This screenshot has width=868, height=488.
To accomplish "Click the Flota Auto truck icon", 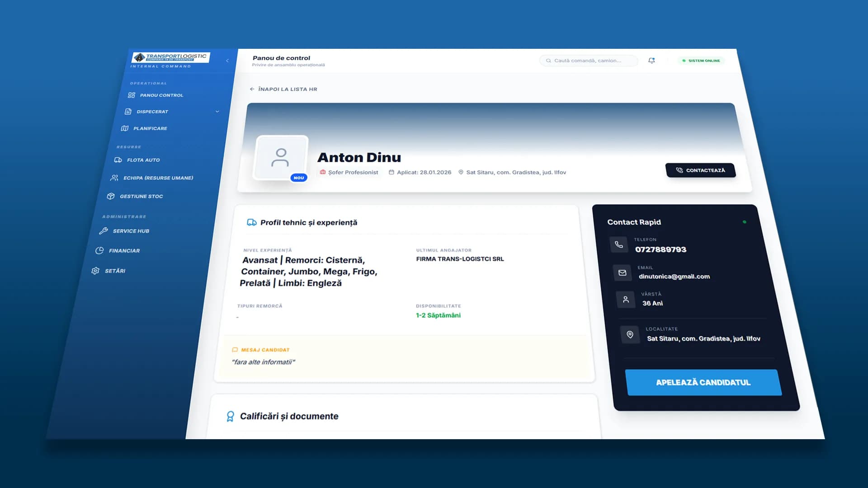I will coord(118,160).
